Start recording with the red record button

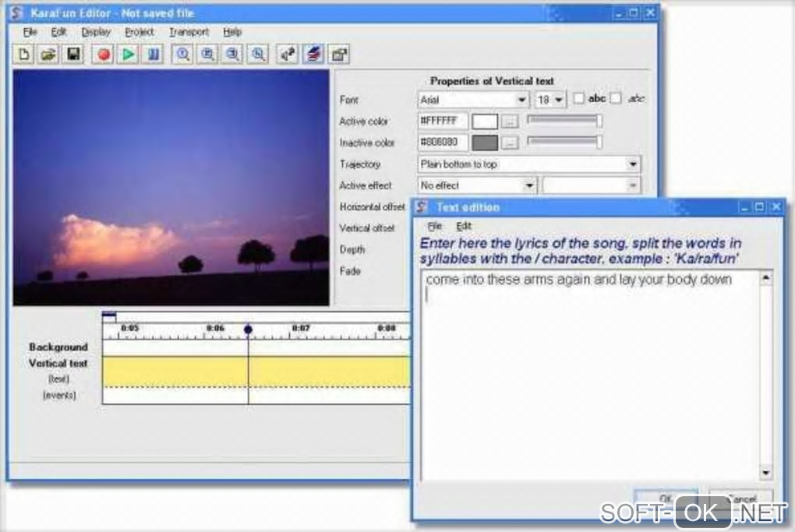[x=104, y=55]
